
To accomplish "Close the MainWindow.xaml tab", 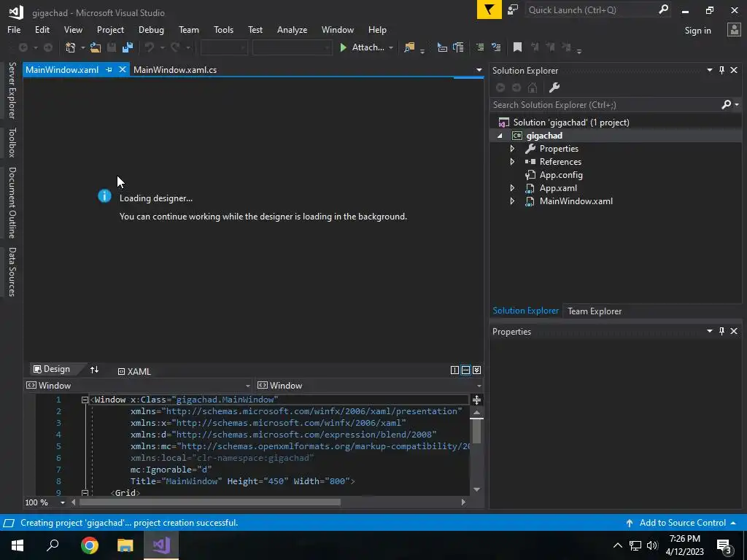I will [x=123, y=69].
